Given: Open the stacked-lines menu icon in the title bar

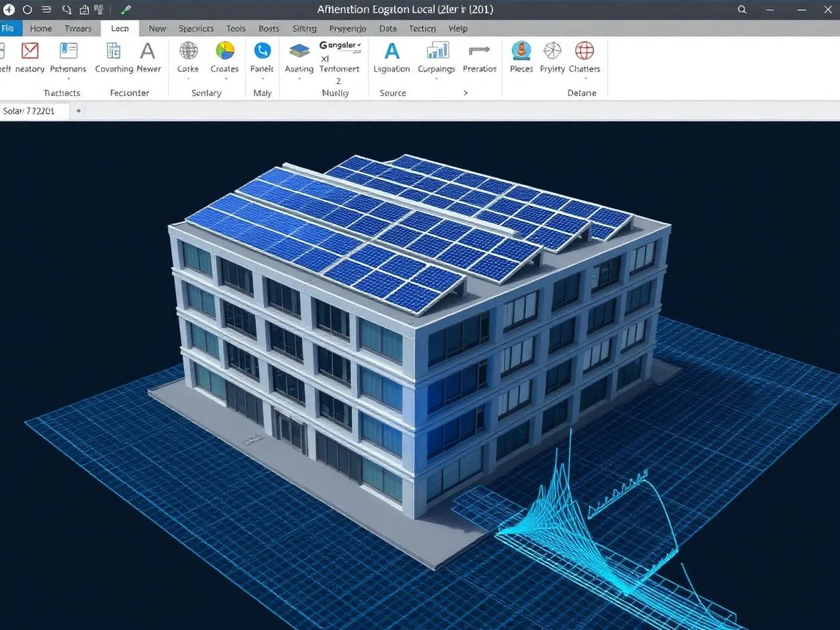Looking at the screenshot, I should (47, 9).
